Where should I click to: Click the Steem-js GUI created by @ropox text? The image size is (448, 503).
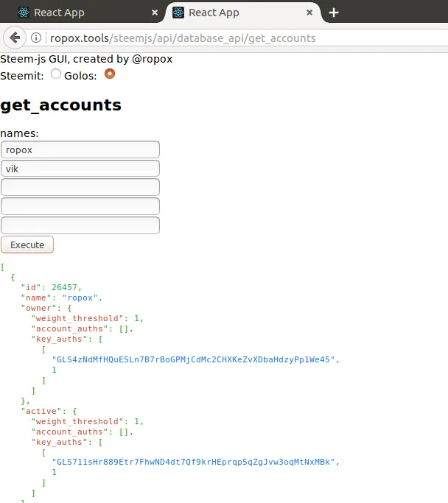(x=86, y=59)
